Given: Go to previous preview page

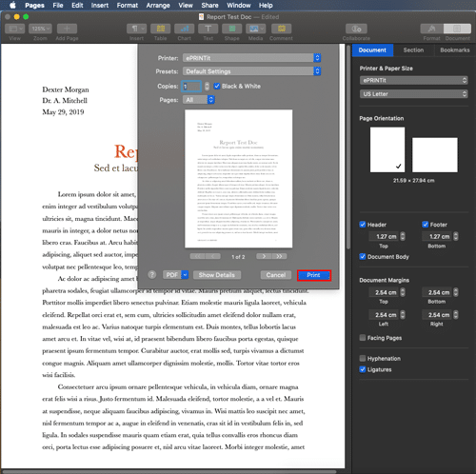Looking at the screenshot, I should 213,256.
